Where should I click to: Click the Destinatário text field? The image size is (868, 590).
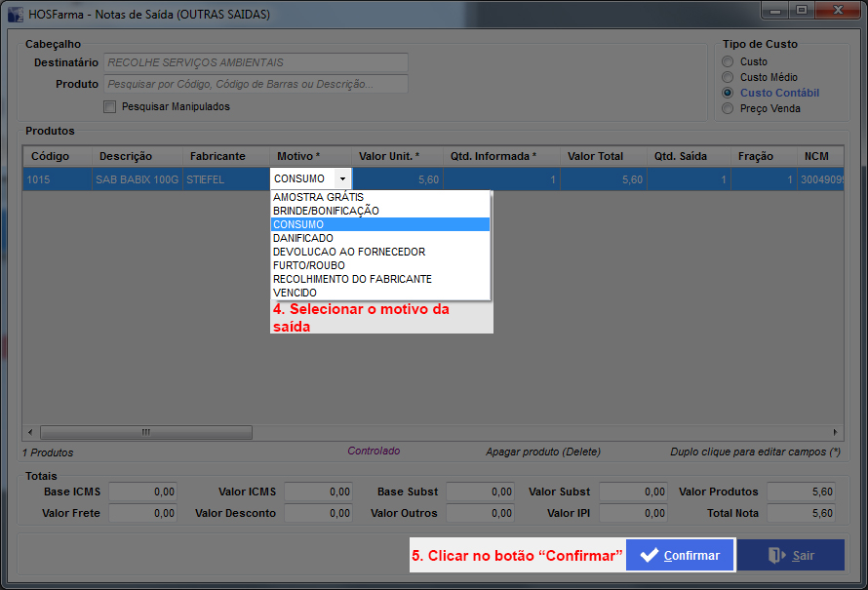[255, 62]
